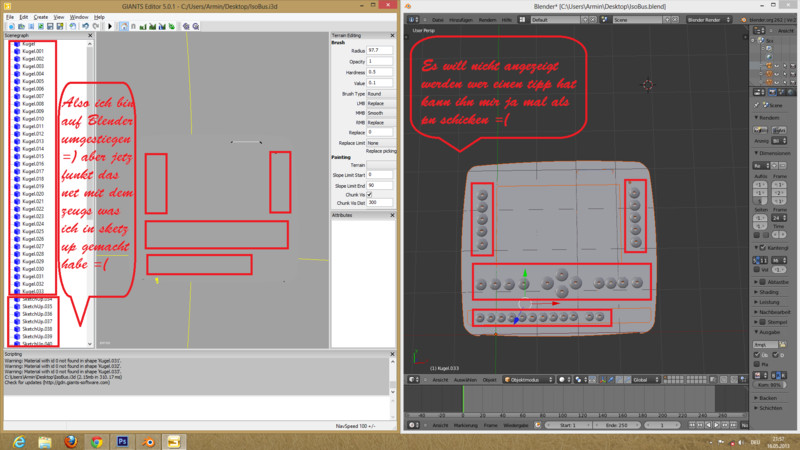Click the highlighted house icon in GIANTS toolbar
The image size is (800, 450).
point(123,26)
